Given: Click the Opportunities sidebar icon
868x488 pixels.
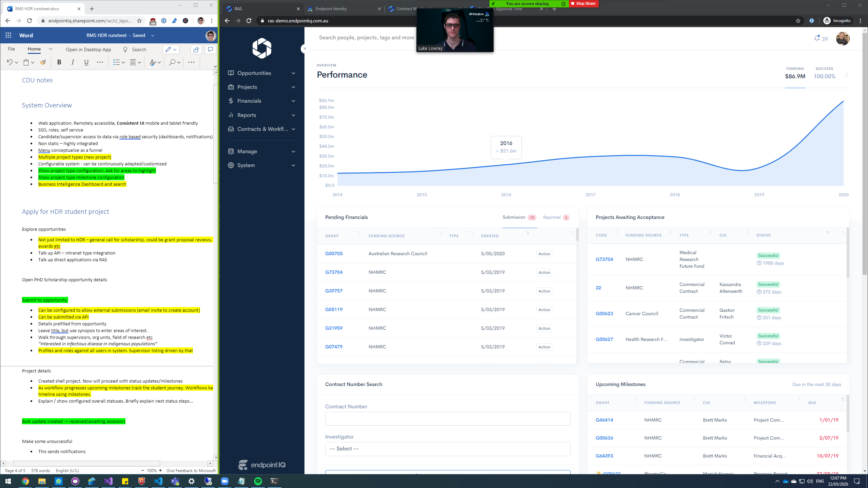Looking at the screenshot, I should point(231,73).
